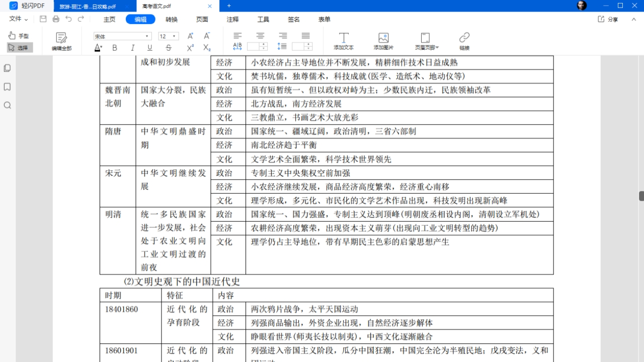
Task: Click 编辑全部 edit-all button
Action: click(x=61, y=42)
